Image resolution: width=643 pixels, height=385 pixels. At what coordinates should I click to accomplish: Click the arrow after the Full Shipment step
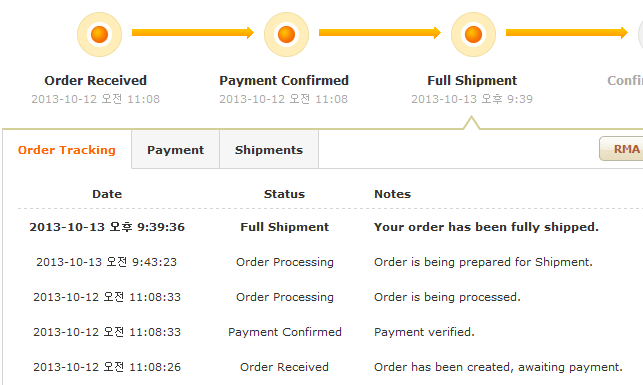(x=567, y=33)
